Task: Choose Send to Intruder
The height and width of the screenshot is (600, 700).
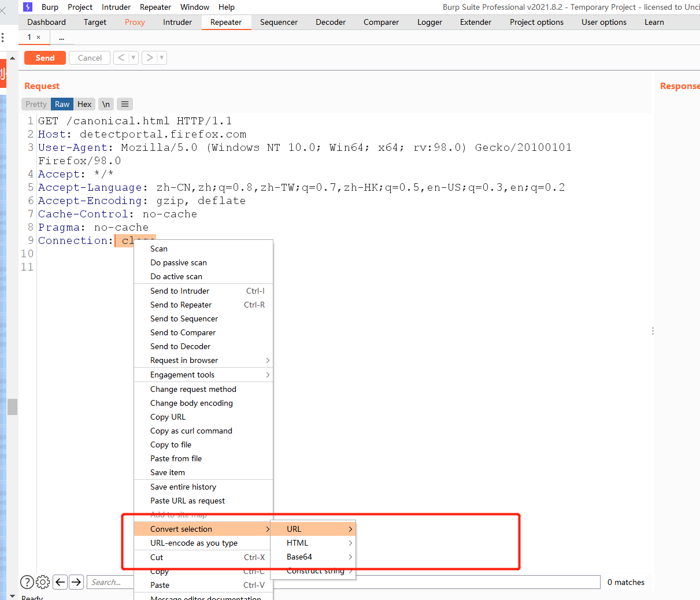Action: [x=203, y=291]
